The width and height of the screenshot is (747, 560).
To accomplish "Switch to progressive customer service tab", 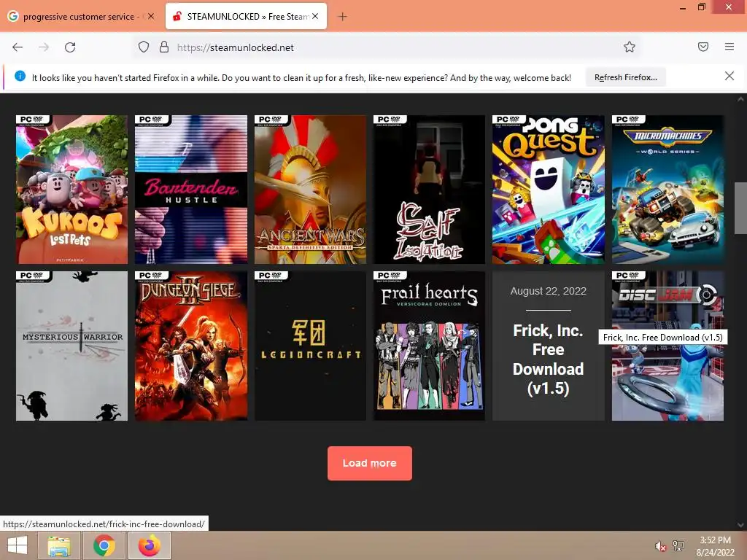I will click(82, 17).
